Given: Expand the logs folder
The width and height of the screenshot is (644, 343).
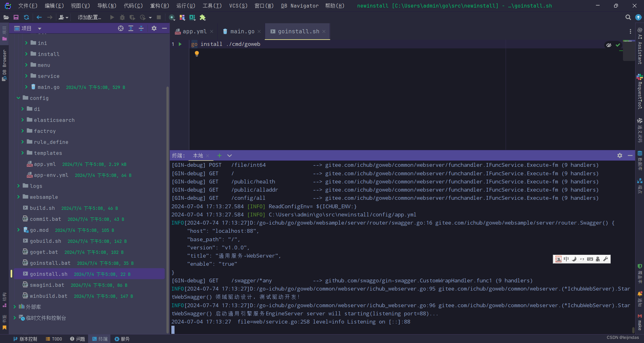Looking at the screenshot, I should point(19,186).
